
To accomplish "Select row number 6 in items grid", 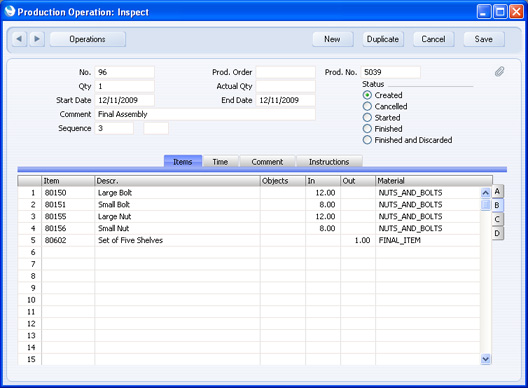I will pos(30,252).
